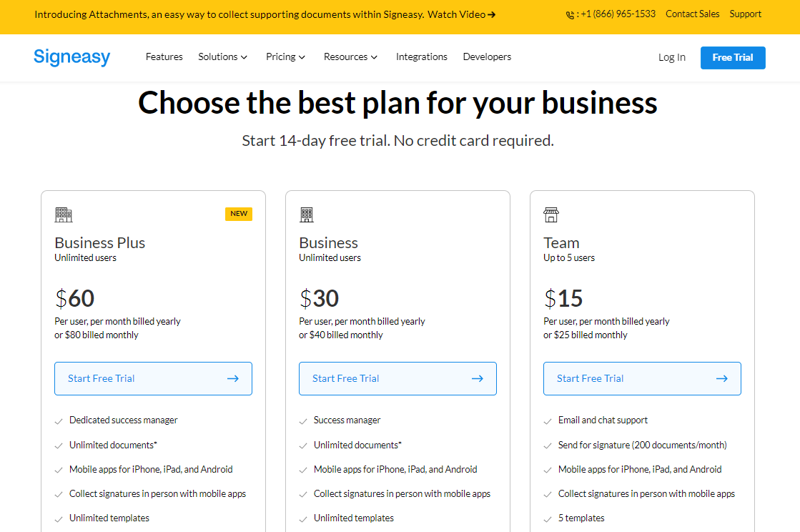The height and width of the screenshot is (532, 800).
Task: Click the Business Plus plan title
Action: pyautogui.click(x=99, y=243)
